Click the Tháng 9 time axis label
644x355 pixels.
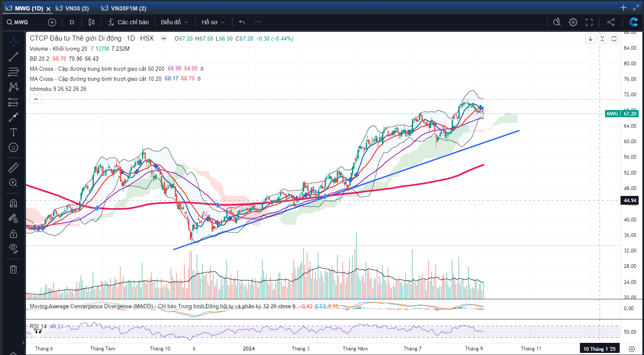(x=473, y=349)
